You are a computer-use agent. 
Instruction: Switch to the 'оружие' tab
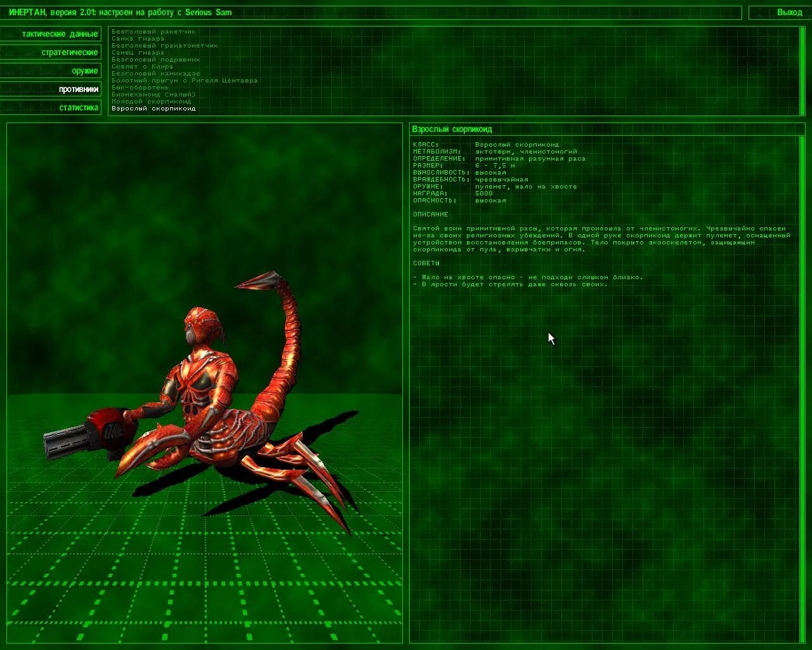click(51, 70)
